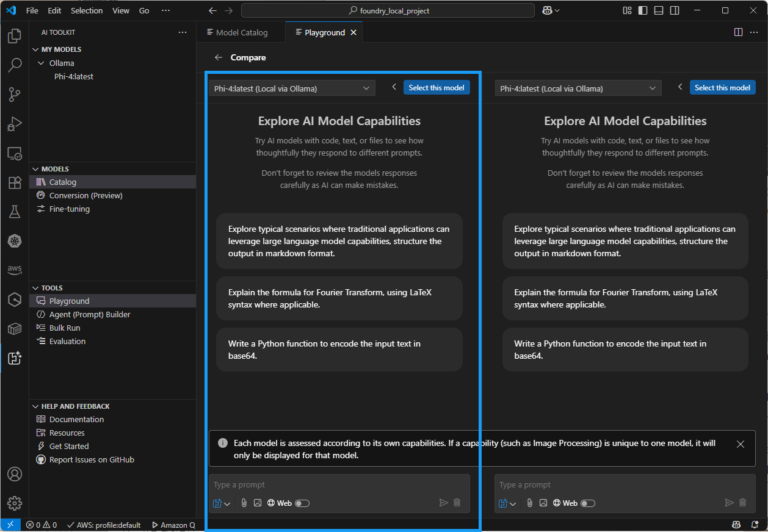Open the Search view in activity bar
This screenshot has height=532, width=768.
point(15,65)
